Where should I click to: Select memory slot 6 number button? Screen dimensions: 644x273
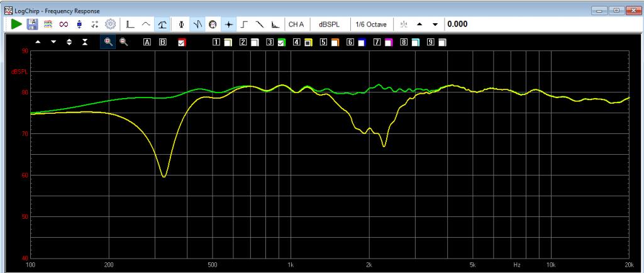(x=350, y=42)
